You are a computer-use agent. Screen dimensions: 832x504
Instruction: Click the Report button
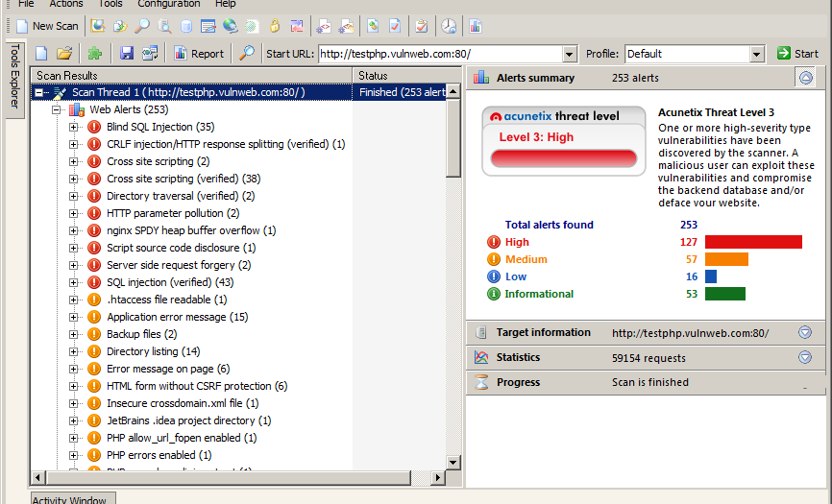[200, 54]
